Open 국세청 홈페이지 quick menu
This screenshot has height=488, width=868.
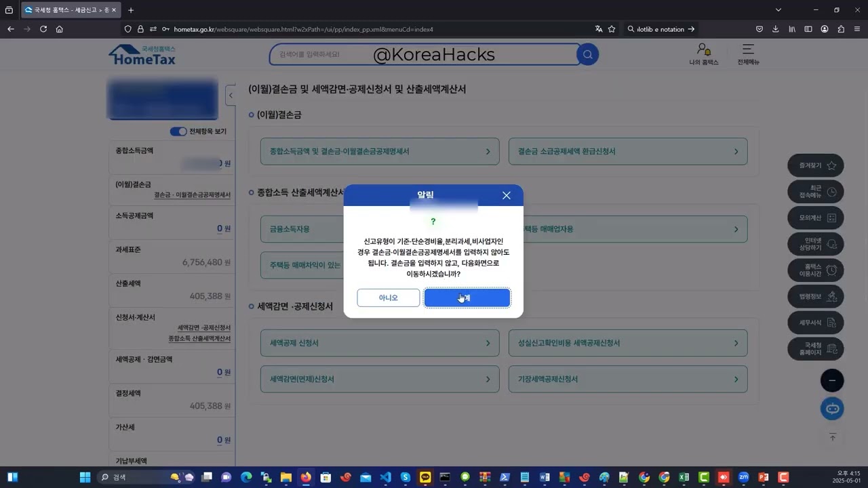tap(816, 349)
